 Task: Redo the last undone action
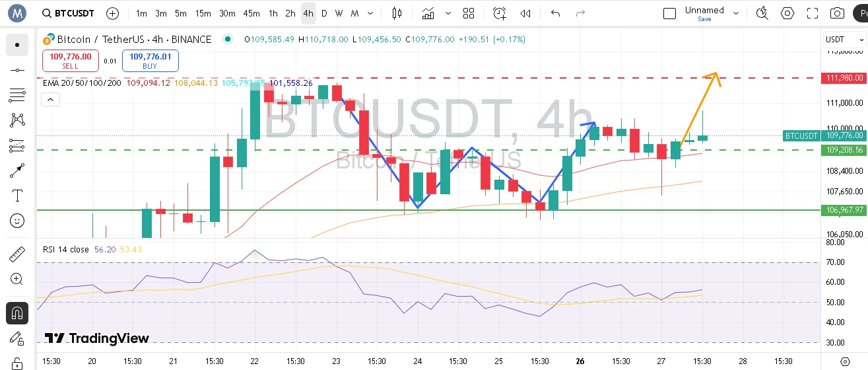pyautogui.click(x=580, y=13)
